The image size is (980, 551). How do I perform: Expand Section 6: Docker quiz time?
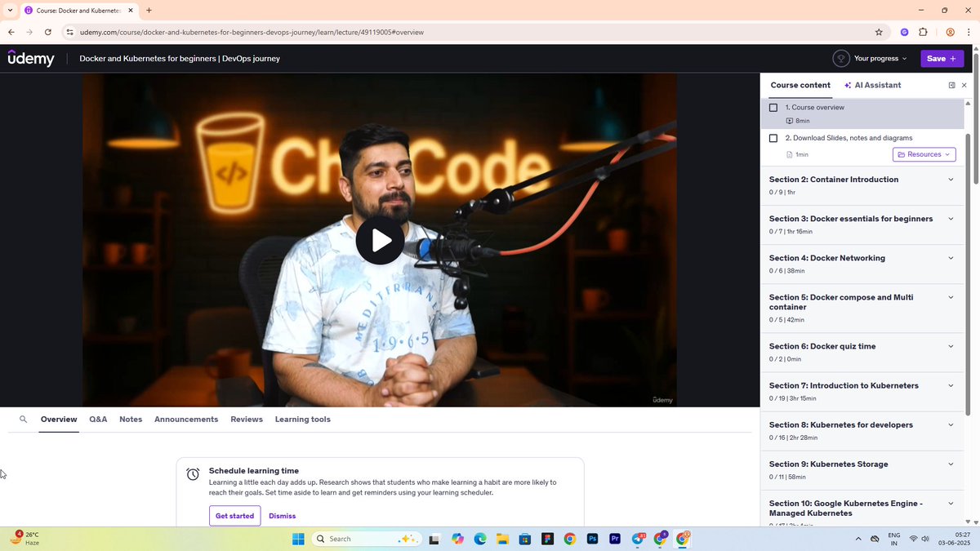(862, 352)
